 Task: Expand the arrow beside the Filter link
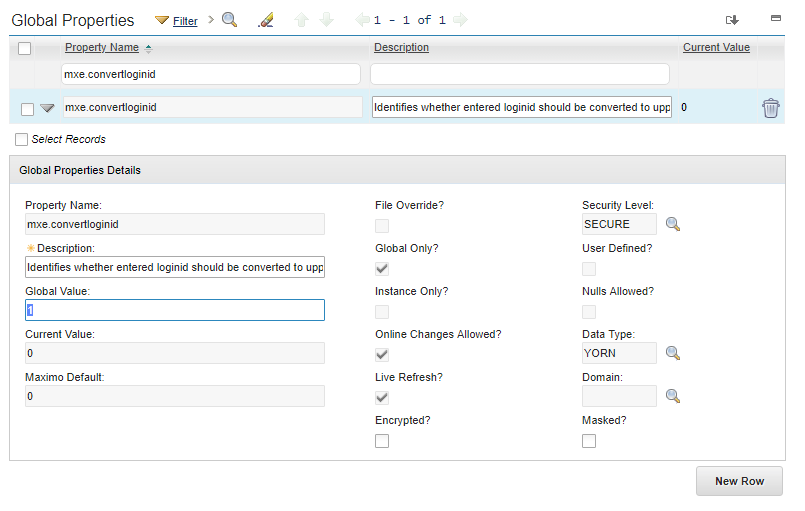click(210, 20)
